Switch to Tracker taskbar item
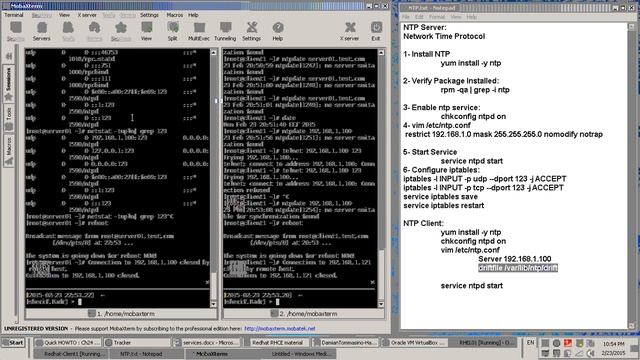The width and height of the screenshot is (640, 360). pos(137,343)
